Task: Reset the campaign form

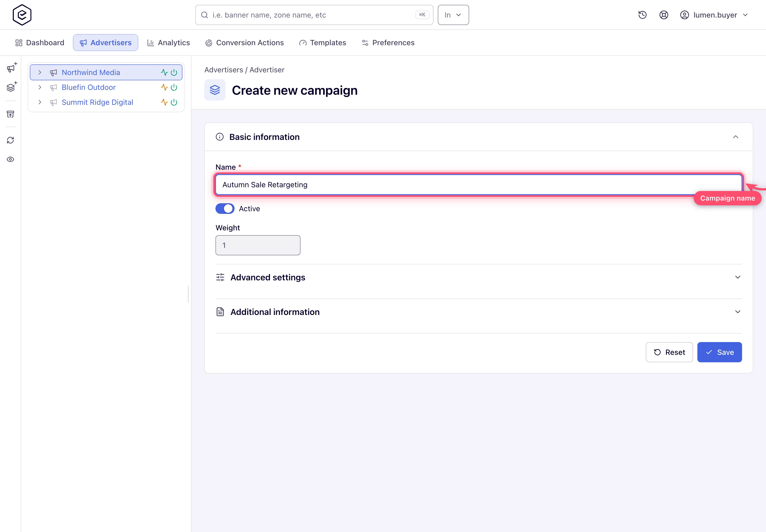Action: 669,352
